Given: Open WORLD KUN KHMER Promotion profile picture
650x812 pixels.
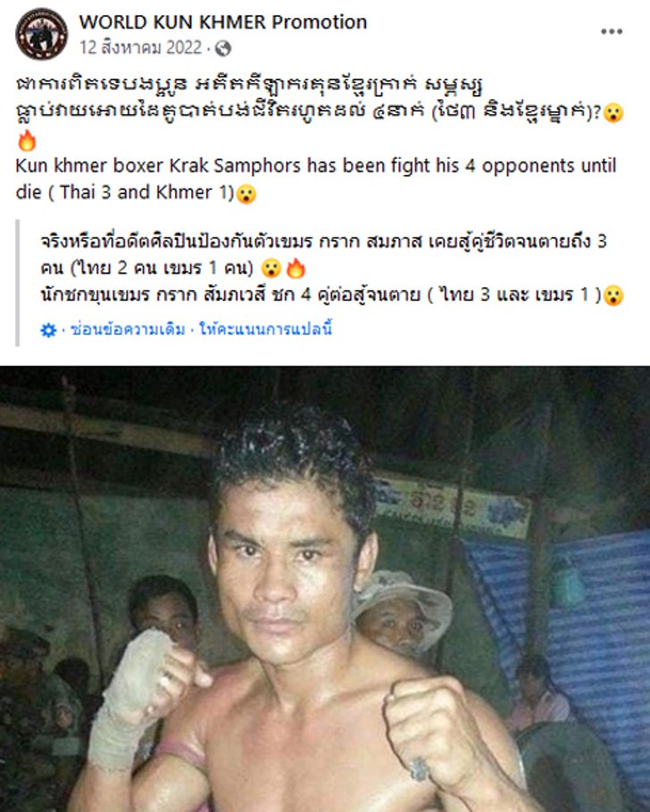Looking at the screenshot, I should point(41,34).
